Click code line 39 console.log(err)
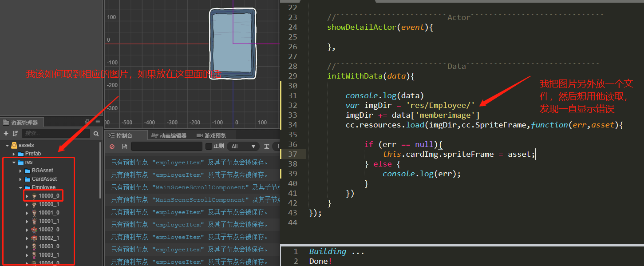This screenshot has height=266, width=644. pyautogui.click(x=422, y=174)
